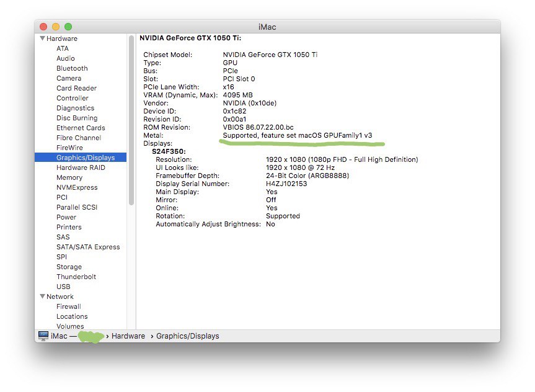This screenshot has height=392, width=535.
Task: Click the Mirror value Off
Action: 271,200
